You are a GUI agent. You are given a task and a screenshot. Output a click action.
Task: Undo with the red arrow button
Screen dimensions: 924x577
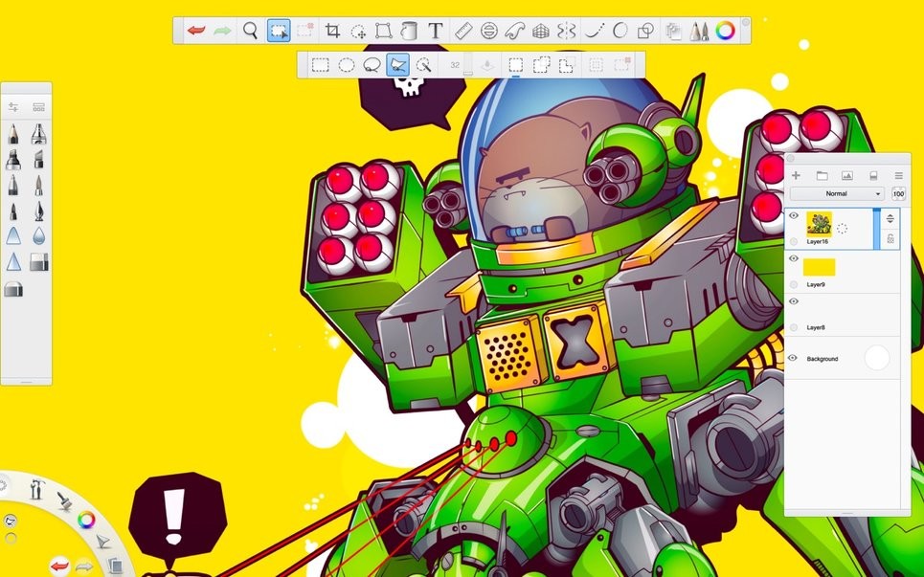pos(195,30)
